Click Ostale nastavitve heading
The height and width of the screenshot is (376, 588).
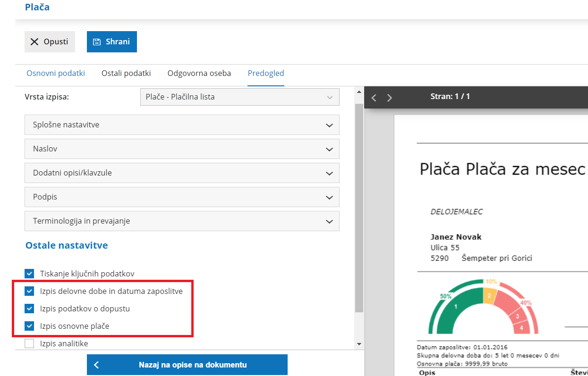67,245
